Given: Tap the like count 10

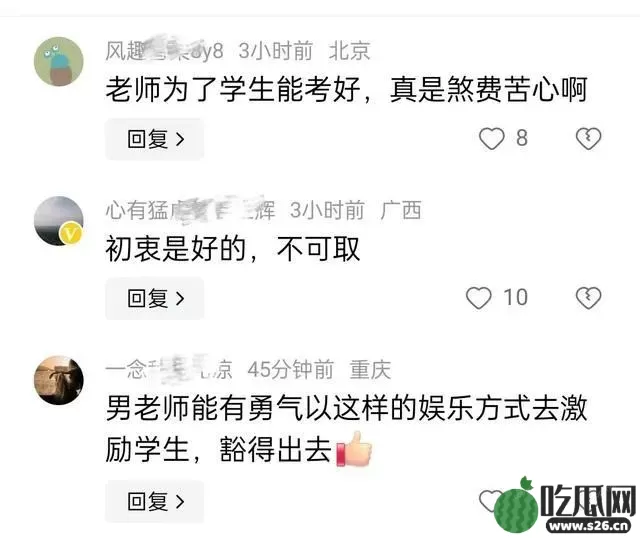Looking at the screenshot, I should click(x=516, y=297).
